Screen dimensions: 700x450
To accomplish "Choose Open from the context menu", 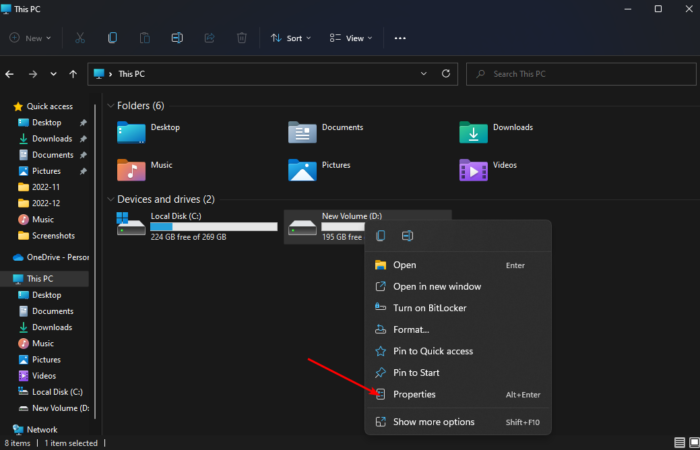I will (458, 265).
